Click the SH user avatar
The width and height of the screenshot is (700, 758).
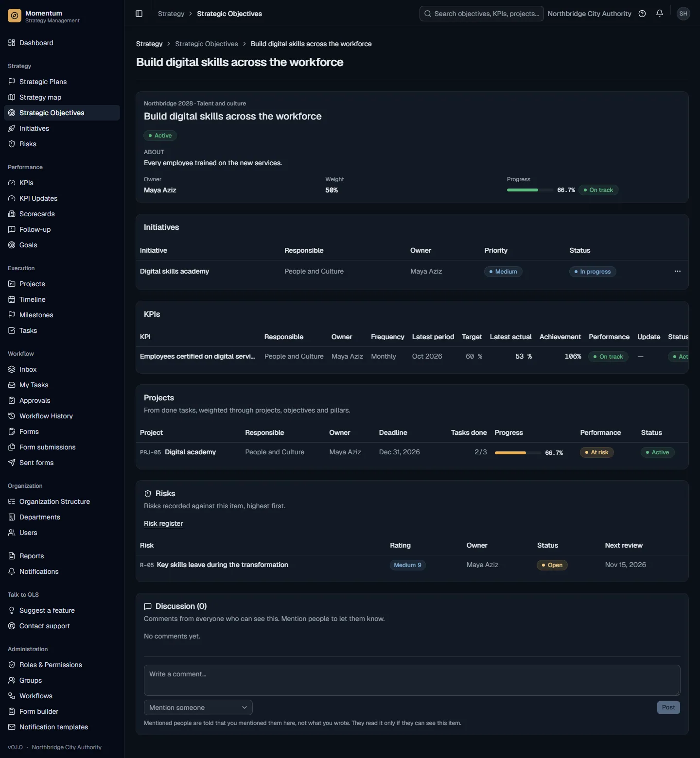[683, 14]
